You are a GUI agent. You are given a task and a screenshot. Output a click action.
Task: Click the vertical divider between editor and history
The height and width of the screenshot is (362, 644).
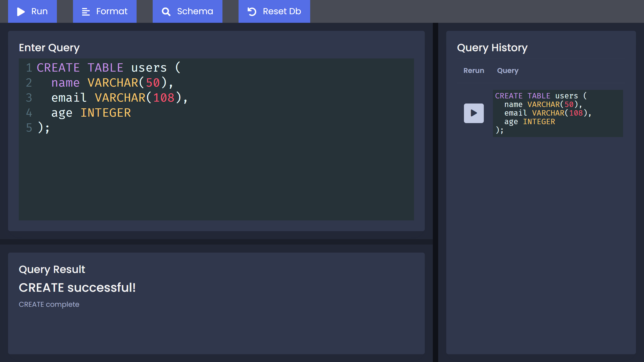[435, 188]
